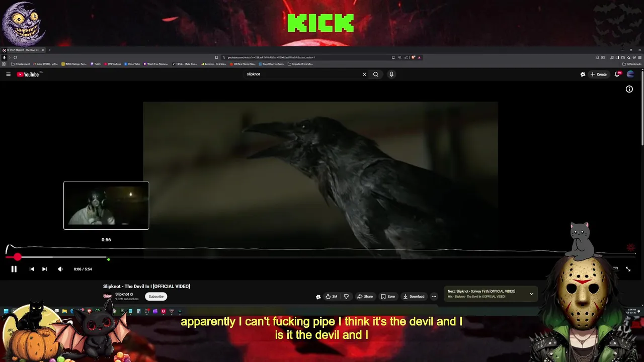This screenshot has width=644, height=362.
Task: Subscribe to the Slipknot channel
Action: click(156, 296)
